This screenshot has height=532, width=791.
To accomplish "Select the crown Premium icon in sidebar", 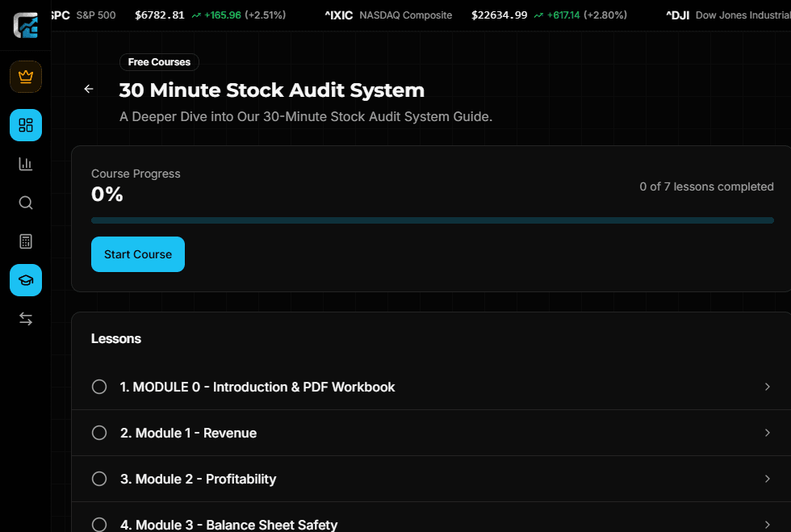I will click(25, 77).
